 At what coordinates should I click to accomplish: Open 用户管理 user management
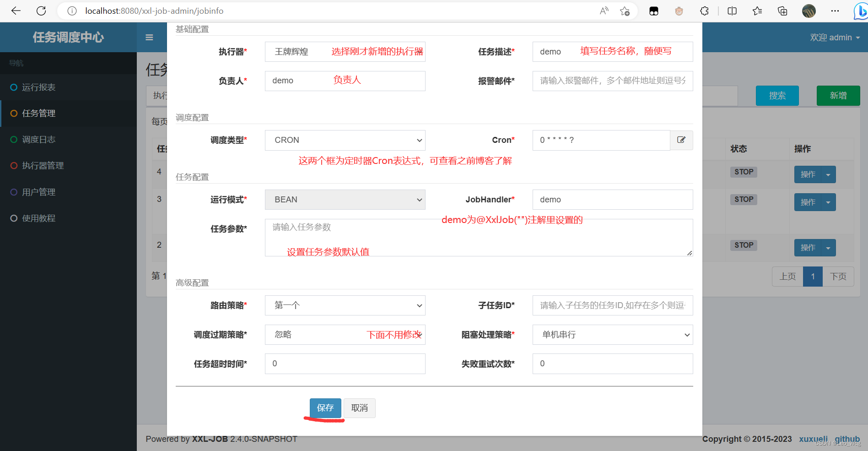pyautogui.click(x=39, y=192)
